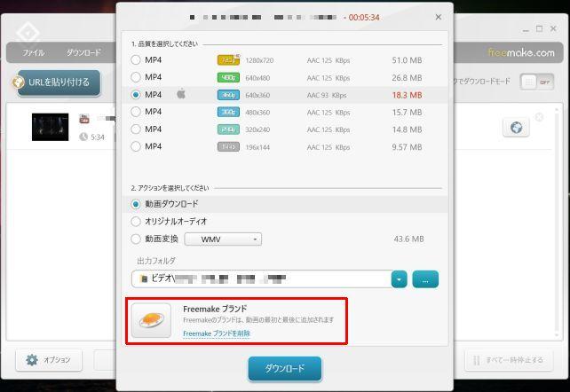Close the download options dialog

439,17
